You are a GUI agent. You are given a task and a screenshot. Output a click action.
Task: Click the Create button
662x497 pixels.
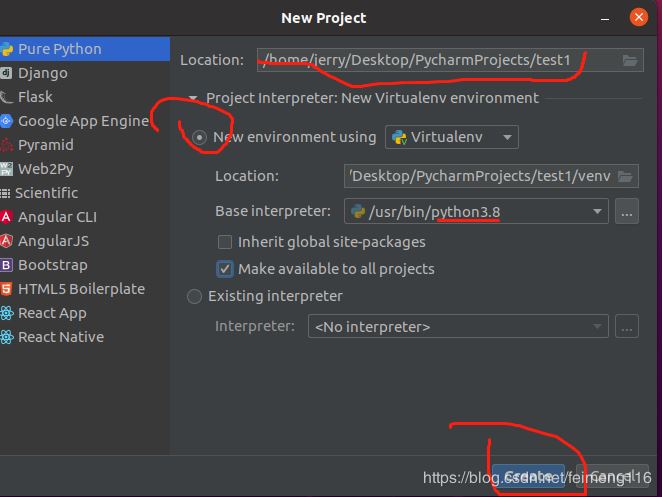point(528,476)
